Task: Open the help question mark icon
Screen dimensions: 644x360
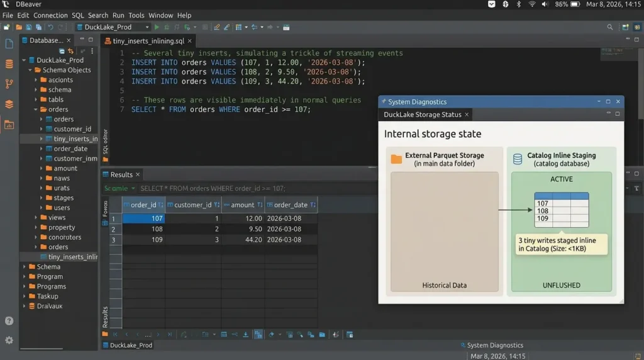Action: pyautogui.click(x=9, y=321)
